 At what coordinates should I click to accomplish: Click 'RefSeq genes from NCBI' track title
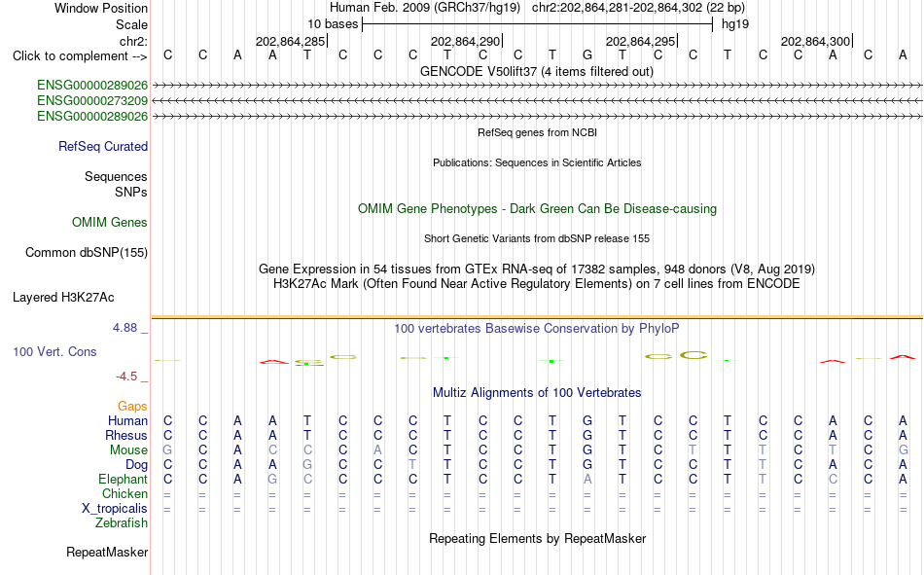tap(537, 132)
